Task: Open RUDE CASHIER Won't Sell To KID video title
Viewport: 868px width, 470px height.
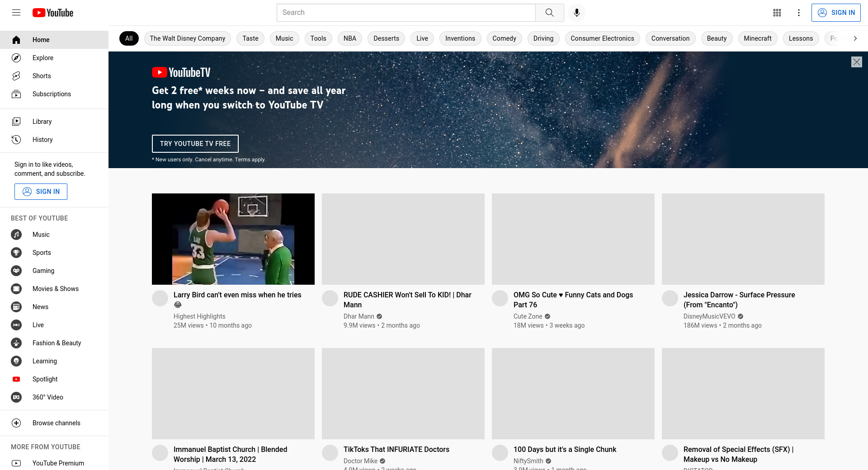Action: (407, 300)
